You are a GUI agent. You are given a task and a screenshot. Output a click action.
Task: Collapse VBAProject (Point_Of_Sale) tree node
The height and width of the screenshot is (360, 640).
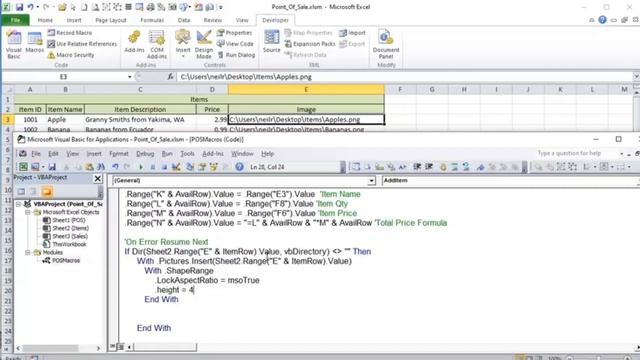(x=18, y=204)
